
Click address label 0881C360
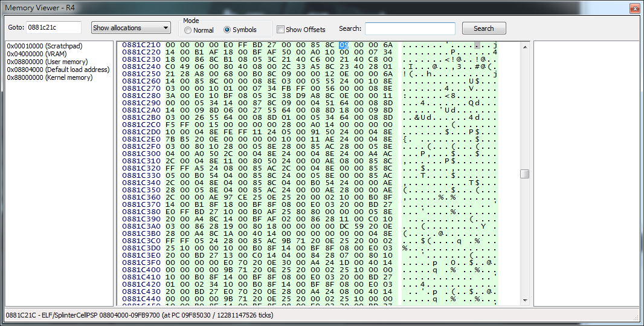[141, 197]
